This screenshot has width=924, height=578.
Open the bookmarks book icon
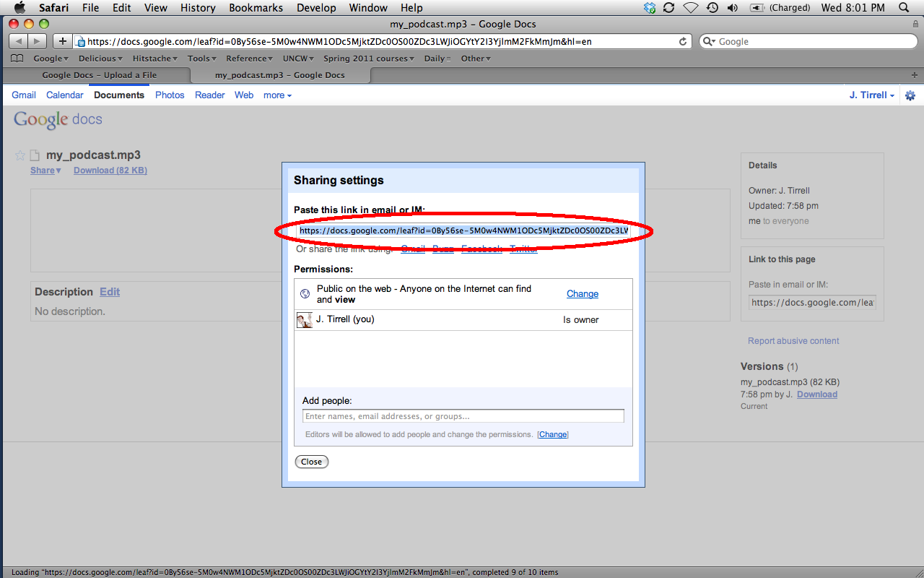coord(17,59)
